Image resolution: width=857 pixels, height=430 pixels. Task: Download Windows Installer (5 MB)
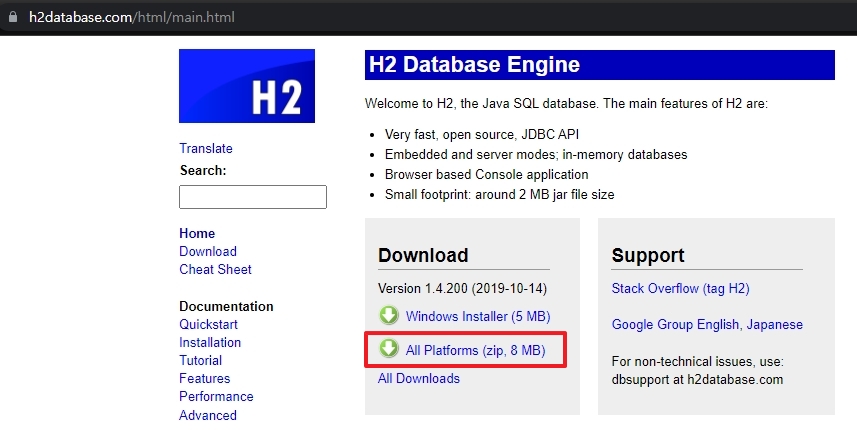pos(478,316)
